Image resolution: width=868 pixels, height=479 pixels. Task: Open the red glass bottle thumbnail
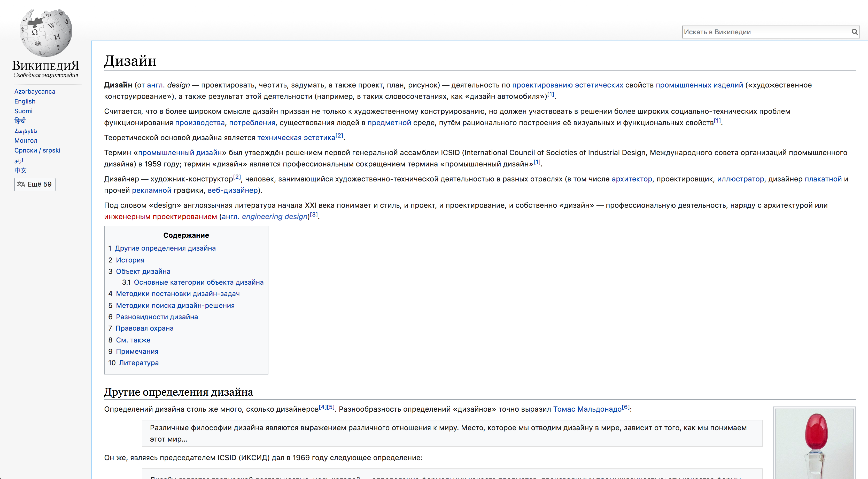tap(815, 444)
